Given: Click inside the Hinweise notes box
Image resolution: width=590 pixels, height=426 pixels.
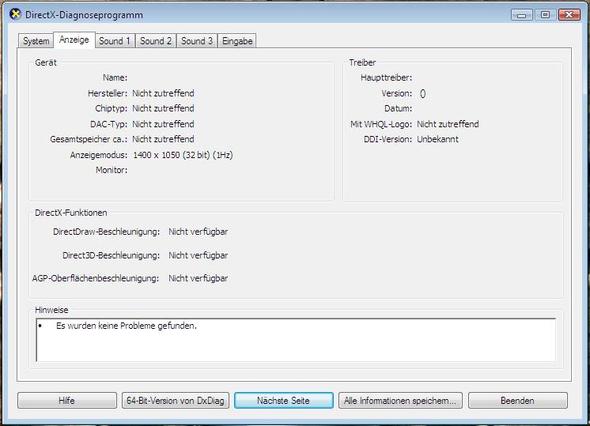Looking at the screenshot, I should tap(296, 340).
